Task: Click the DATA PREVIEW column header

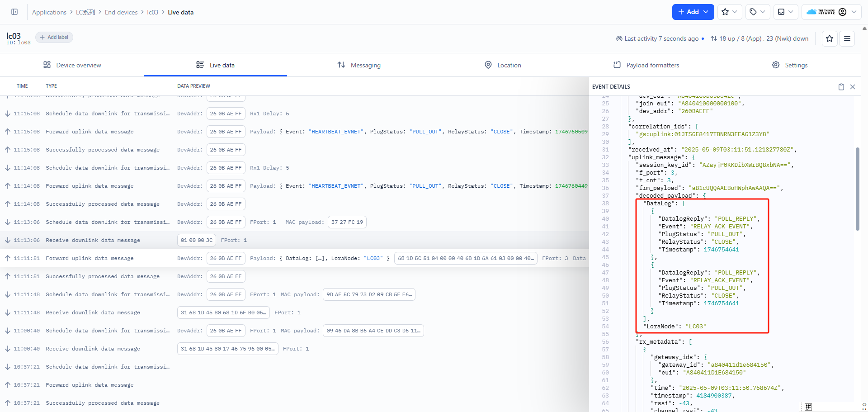Action: [x=193, y=86]
